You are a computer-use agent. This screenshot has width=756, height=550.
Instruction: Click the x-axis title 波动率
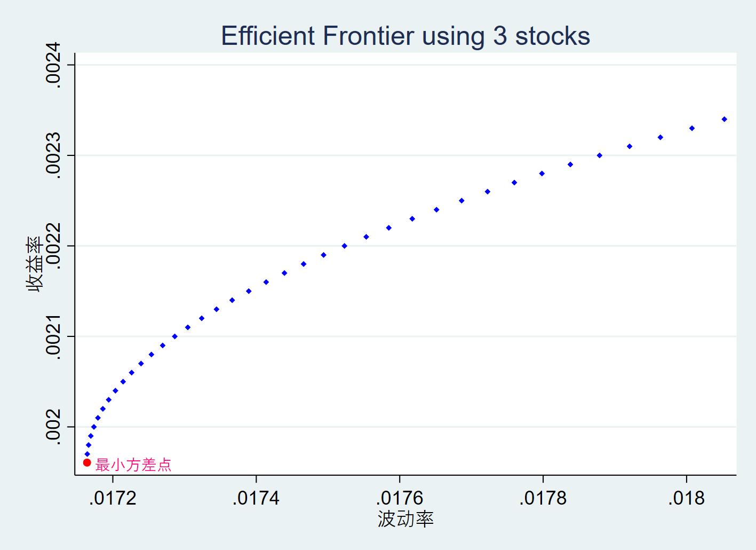point(405,518)
